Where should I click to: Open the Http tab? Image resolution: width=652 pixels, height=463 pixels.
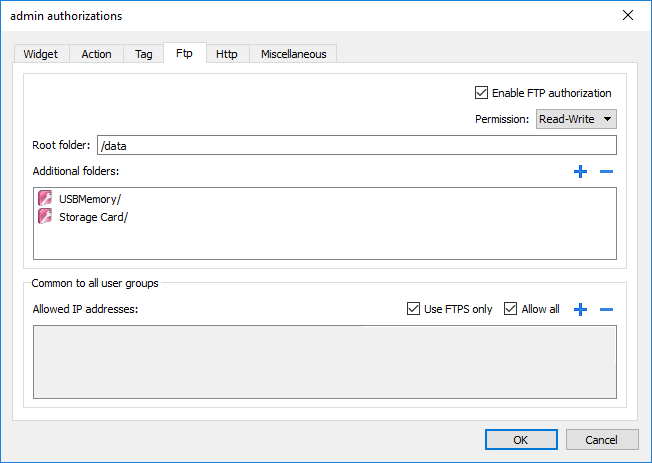tap(227, 54)
